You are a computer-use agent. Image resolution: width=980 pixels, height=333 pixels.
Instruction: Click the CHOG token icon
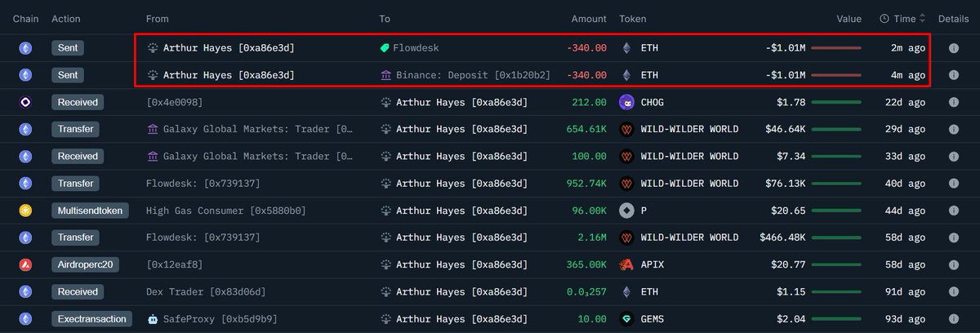pyautogui.click(x=626, y=102)
